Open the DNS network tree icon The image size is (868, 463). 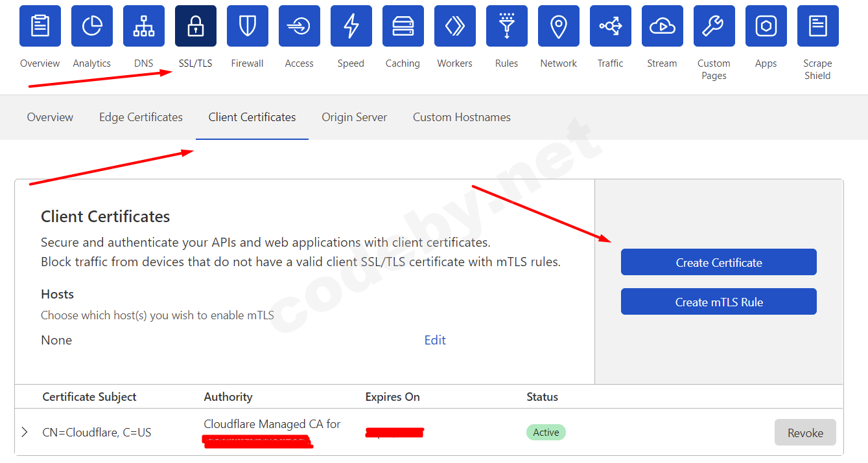144,26
